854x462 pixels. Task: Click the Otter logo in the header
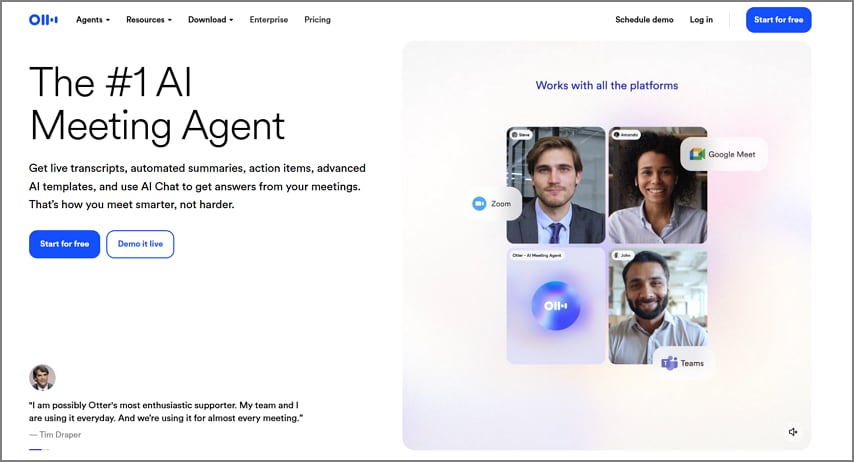click(44, 20)
